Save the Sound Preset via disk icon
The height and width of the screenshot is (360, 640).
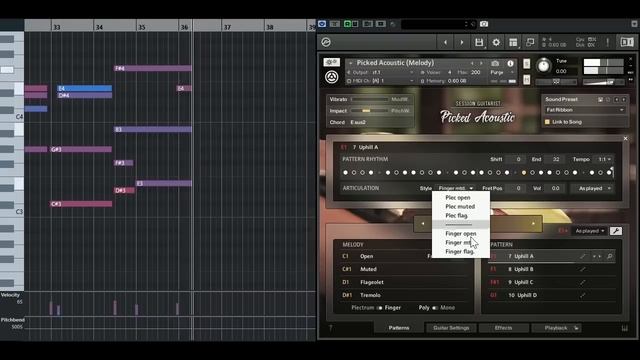(600, 99)
